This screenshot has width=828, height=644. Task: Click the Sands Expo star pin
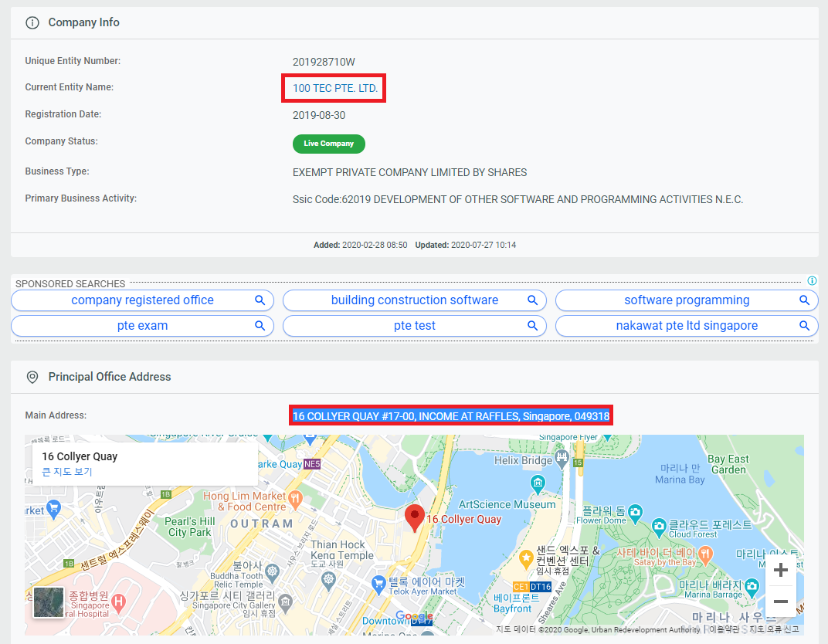click(x=526, y=558)
